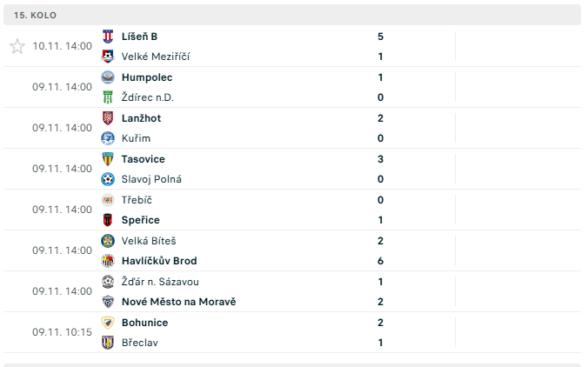Click the green Ždírec n.D. crest
588x367 pixels.
(x=108, y=97)
